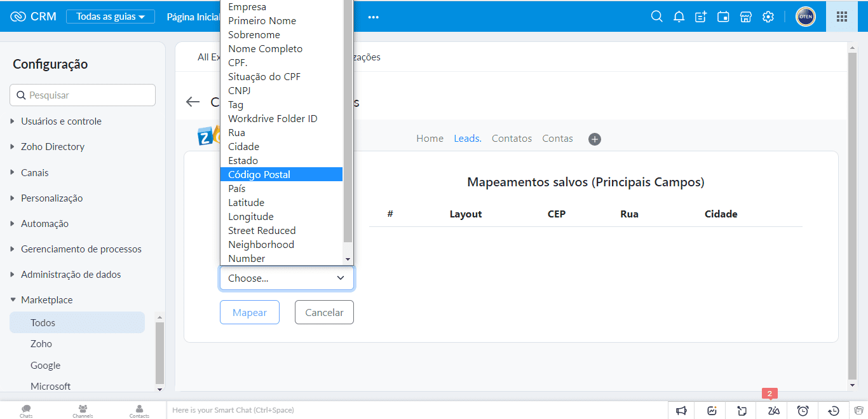Click the calendar icon in header

click(723, 17)
